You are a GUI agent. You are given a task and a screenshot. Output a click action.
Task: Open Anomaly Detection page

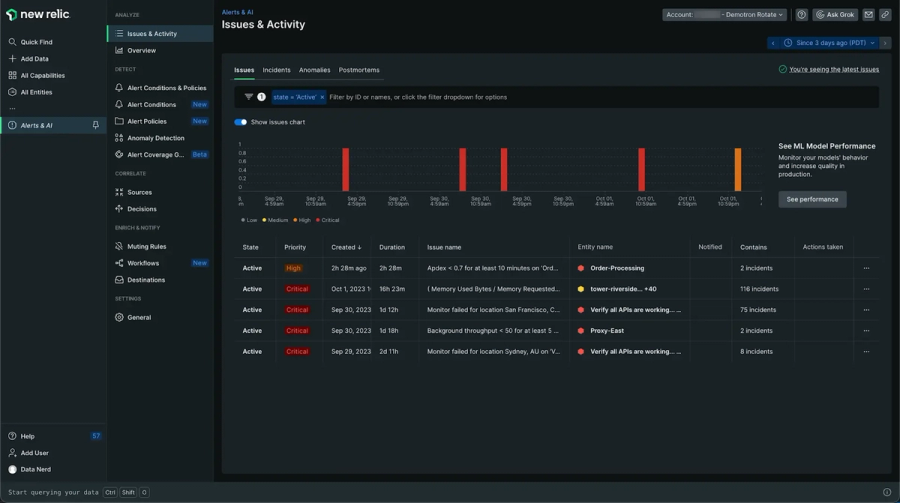(155, 138)
